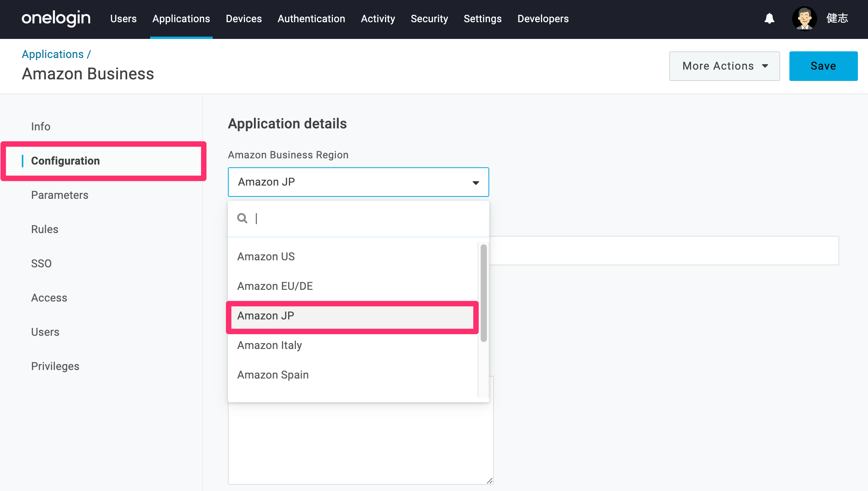
Task: Go to the Access sidebar tab
Action: click(x=49, y=298)
